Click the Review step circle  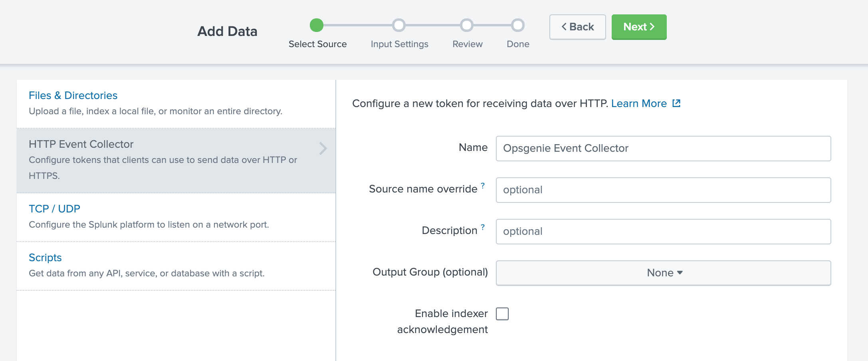467,25
